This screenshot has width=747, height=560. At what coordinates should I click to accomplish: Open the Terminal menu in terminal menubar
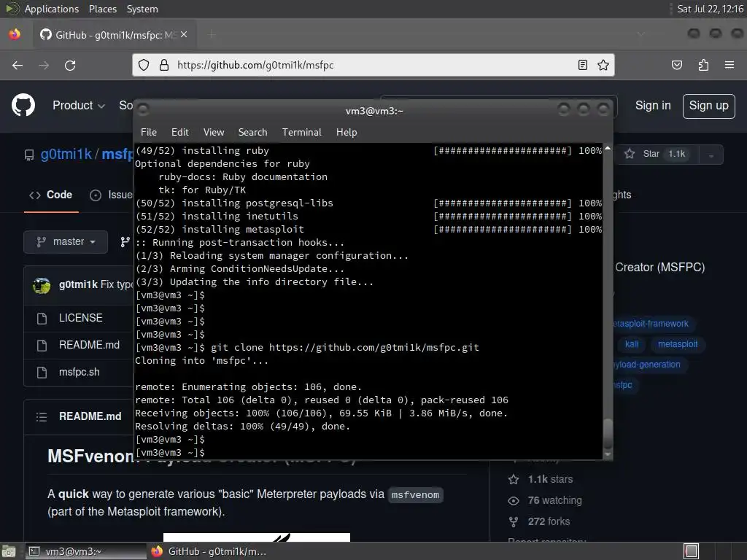point(301,133)
